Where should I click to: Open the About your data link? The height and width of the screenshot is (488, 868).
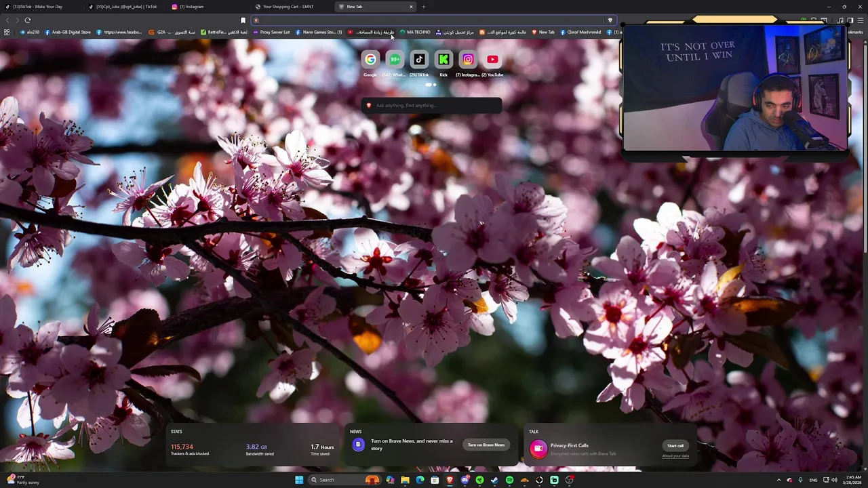pos(675,455)
